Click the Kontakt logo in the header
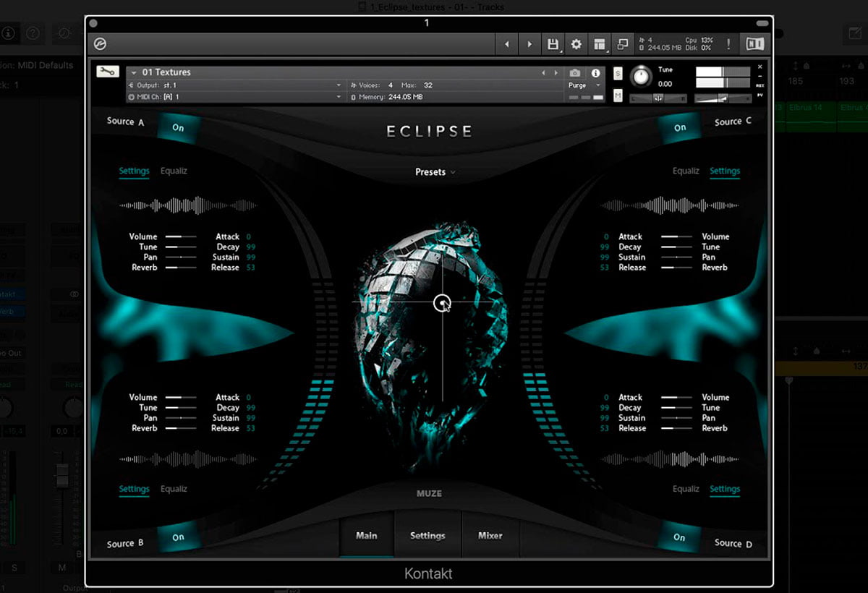Screen dimensions: 868x593 coord(101,44)
